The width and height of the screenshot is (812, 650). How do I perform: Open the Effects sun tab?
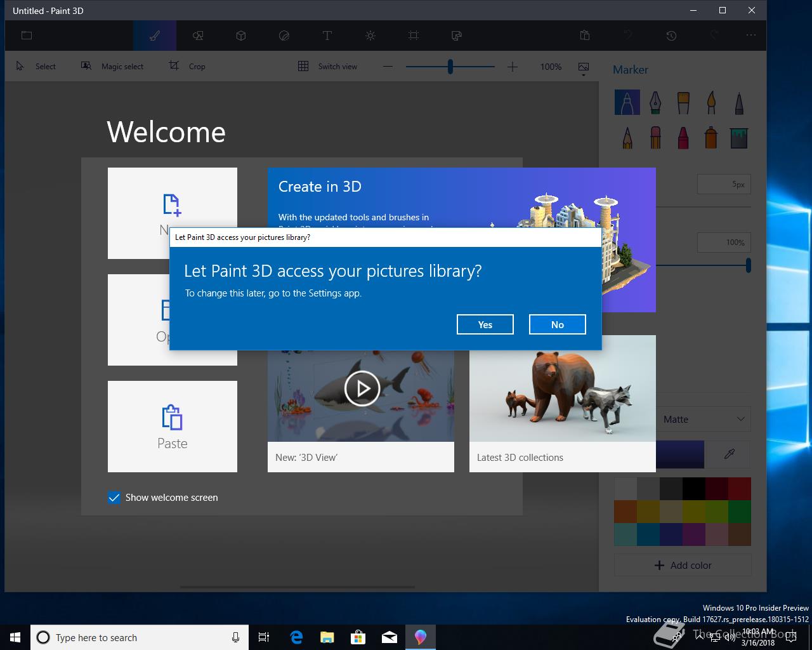pyautogui.click(x=370, y=36)
